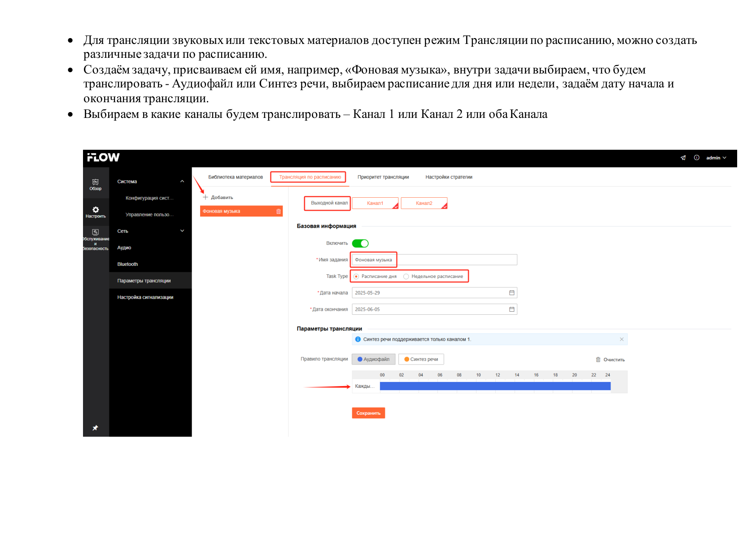The height and width of the screenshot is (534, 756).
Task: Click the 12 hour mark on timeline
Action: (x=498, y=375)
